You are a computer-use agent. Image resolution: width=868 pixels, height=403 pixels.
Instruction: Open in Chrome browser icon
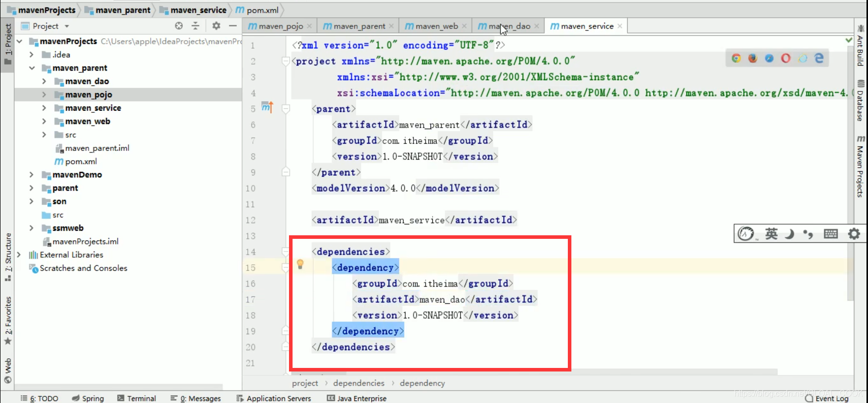(736, 58)
